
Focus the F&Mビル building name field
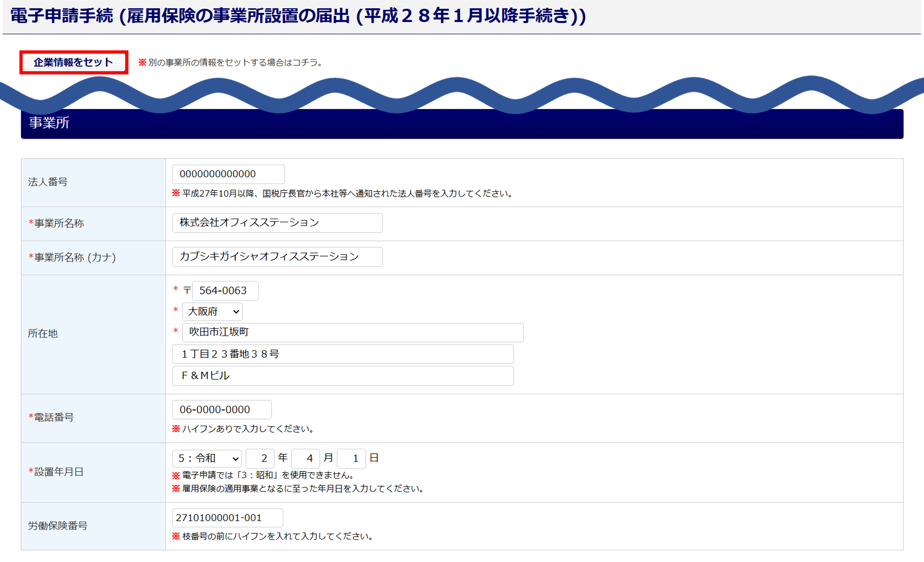pyautogui.click(x=342, y=376)
